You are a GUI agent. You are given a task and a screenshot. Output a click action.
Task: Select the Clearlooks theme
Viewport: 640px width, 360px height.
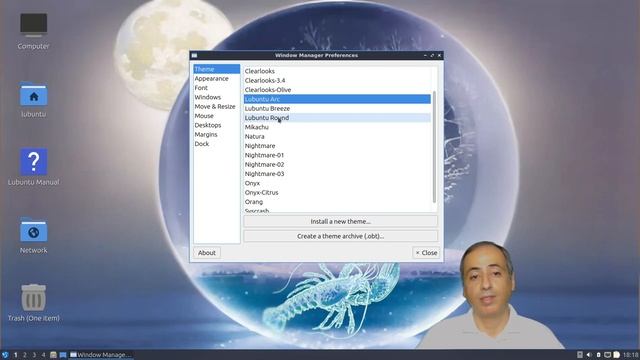click(337, 71)
